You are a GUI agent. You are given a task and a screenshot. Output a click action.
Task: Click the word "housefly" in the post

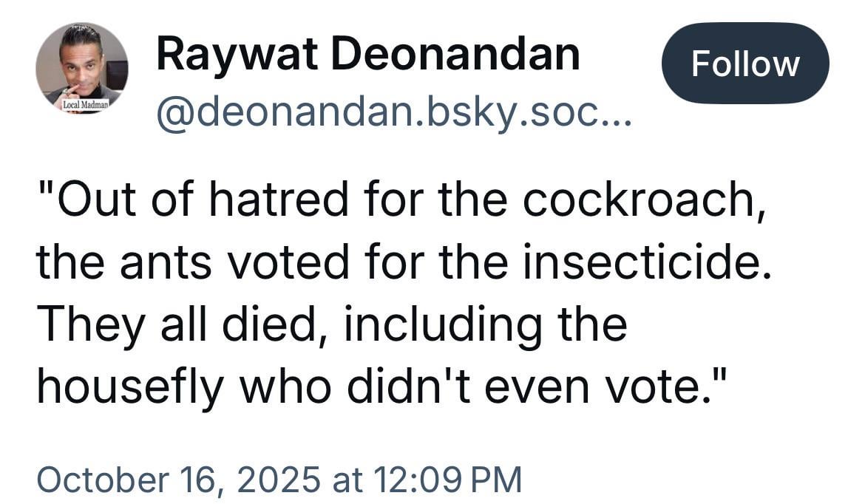tap(129, 385)
